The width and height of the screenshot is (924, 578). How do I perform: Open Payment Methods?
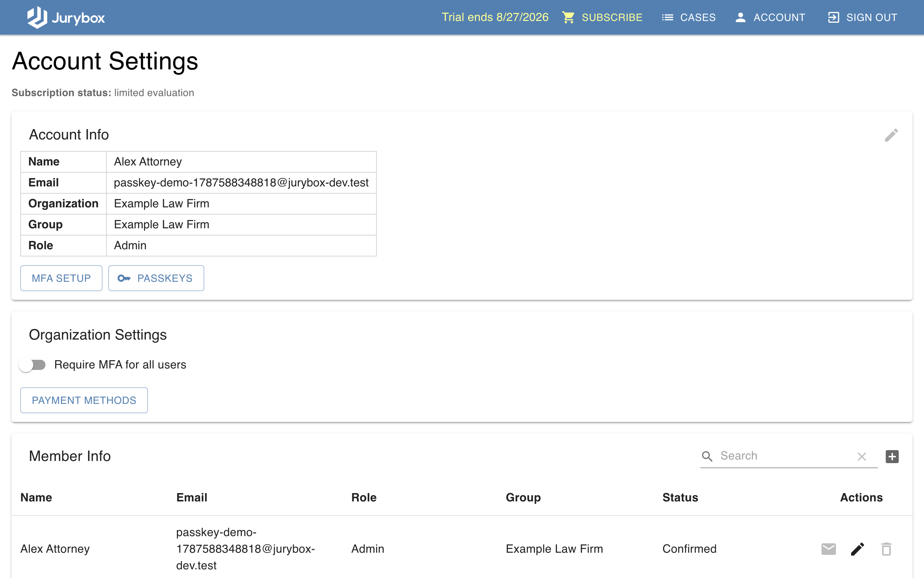point(84,400)
